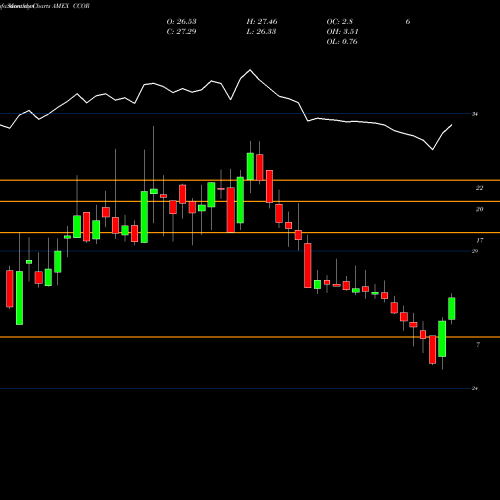Viewport: 500px width, 500px height.
Task: Click the '20' orange level label
Action: tap(479, 209)
